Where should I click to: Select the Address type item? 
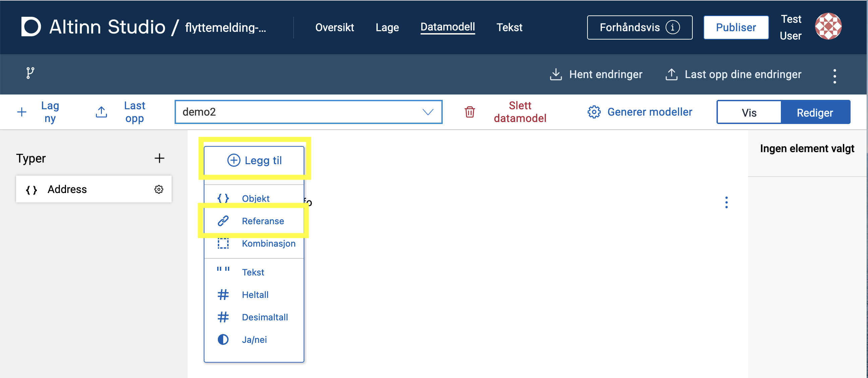pos(67,189)
